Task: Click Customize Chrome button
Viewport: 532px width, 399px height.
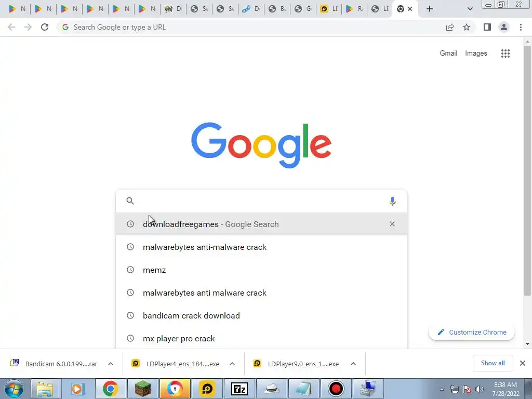Action: click(472, 332)
